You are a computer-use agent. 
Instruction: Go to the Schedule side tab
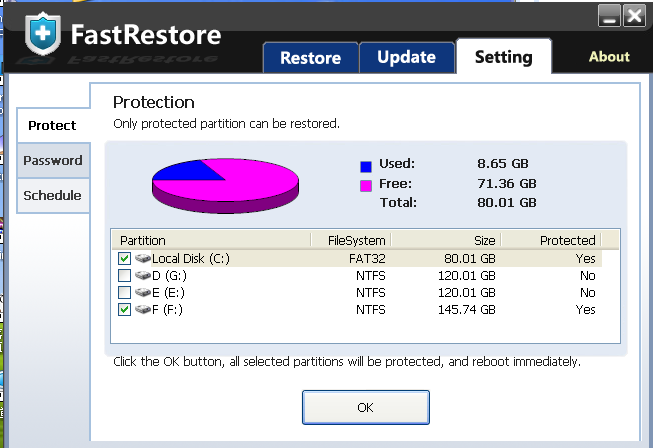tap(52, 195)
